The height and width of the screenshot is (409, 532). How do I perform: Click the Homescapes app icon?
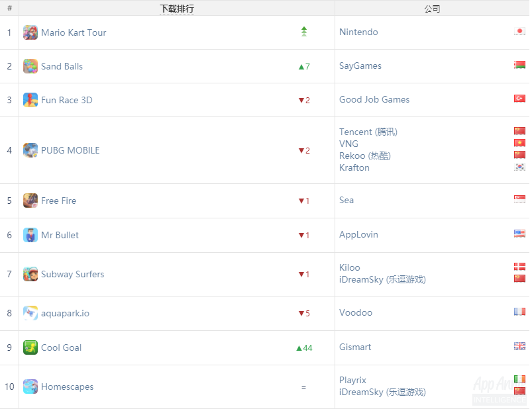[x=30, y=386]
